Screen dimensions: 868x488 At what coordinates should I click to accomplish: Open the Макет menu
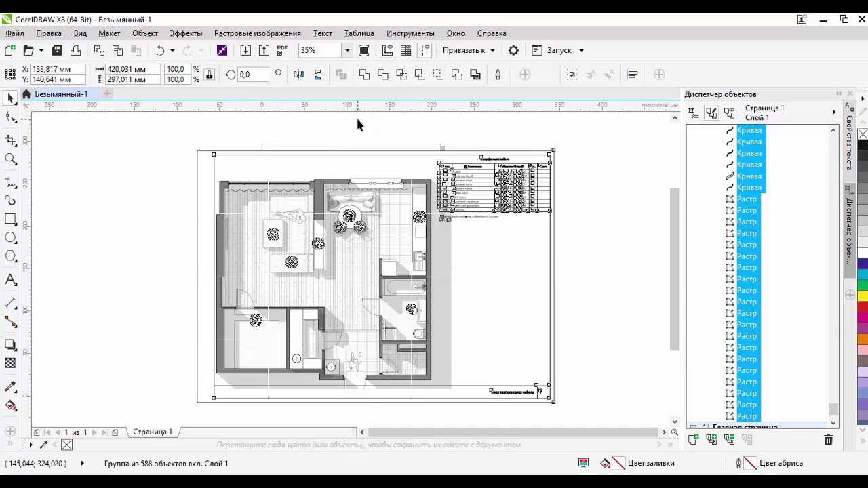click(x=109, y=33)
